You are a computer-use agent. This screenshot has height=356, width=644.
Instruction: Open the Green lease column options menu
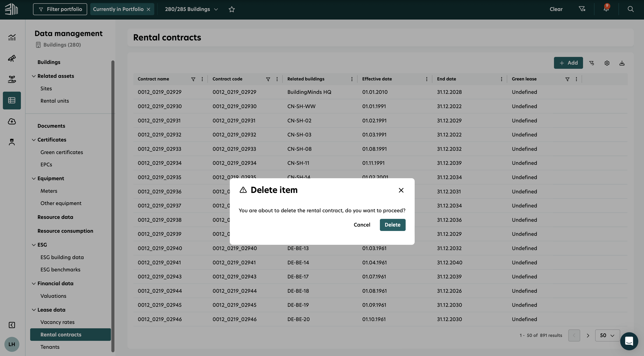click(576, 79)
